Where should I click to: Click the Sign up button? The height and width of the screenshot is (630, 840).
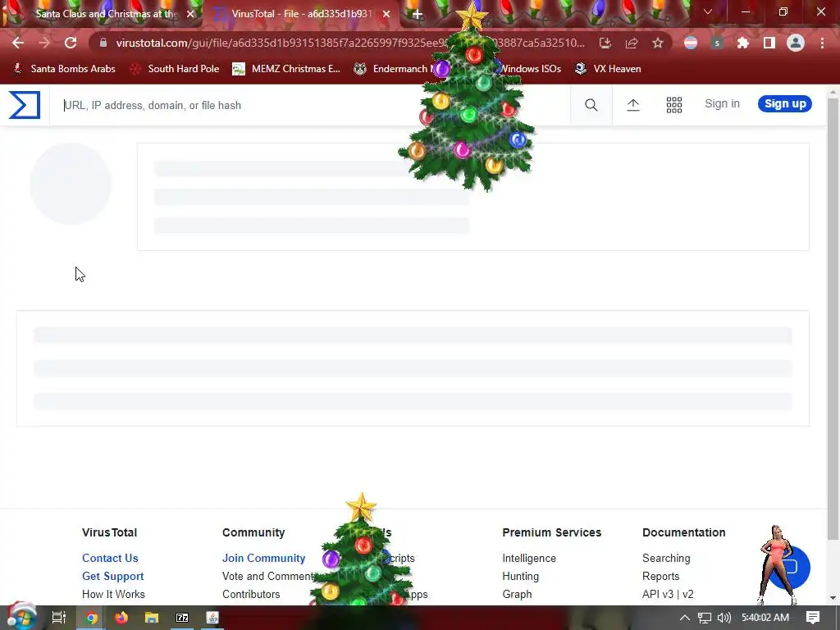[785, 104]
